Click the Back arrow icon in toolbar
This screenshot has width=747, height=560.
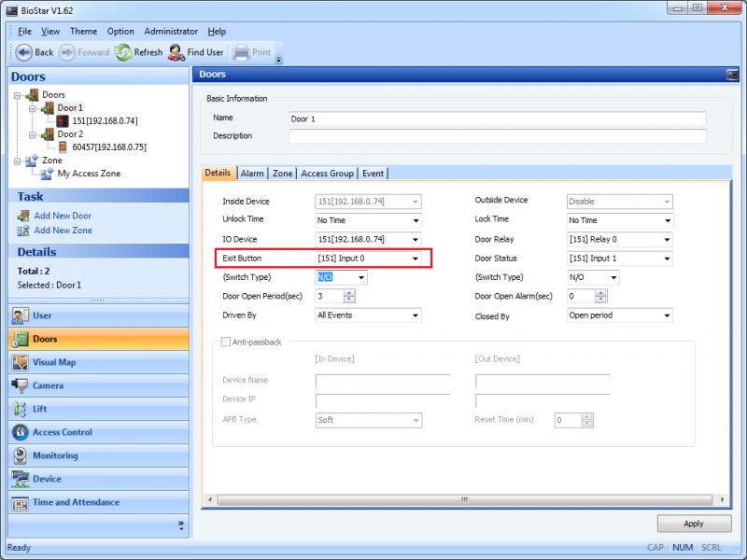click(23, 52)
